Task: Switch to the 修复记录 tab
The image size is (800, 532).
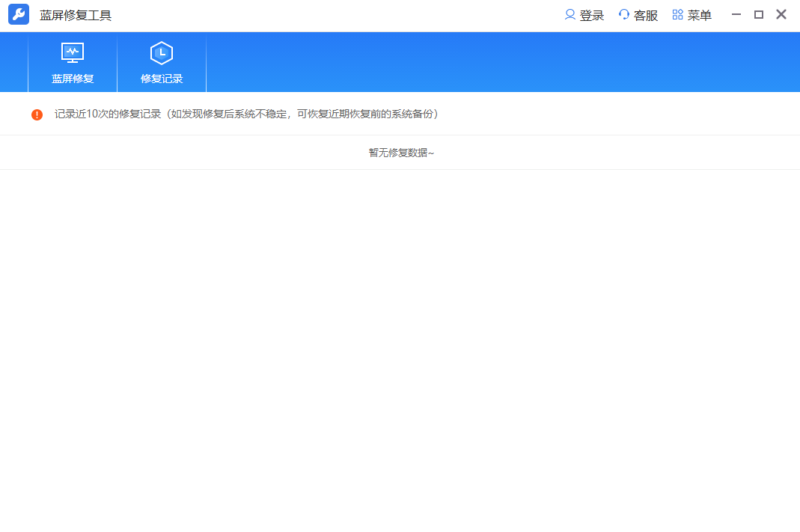Action: (x=162, y=63)
